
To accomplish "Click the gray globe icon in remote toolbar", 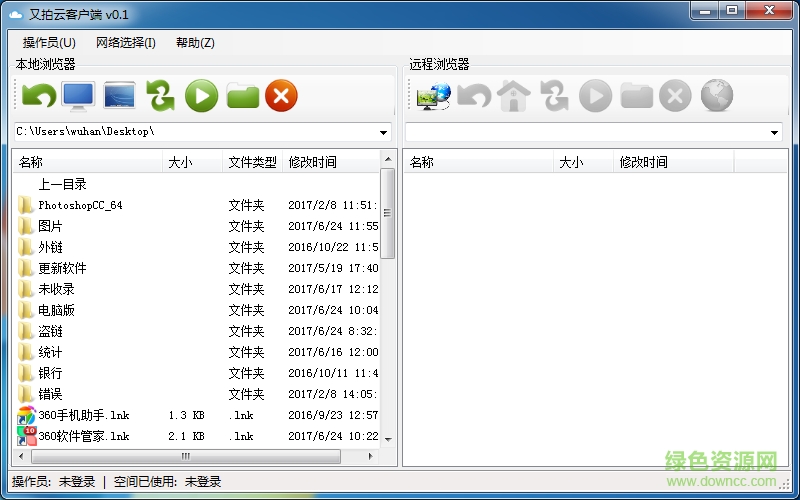I will [716, 95].
